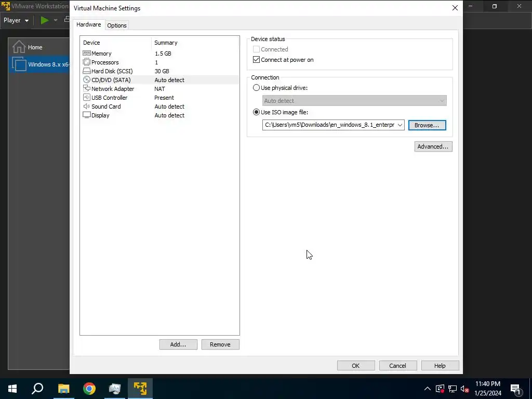Close the Virtual Machine Settings dialog
Screen dimensions: 532x399
point(455,8)
